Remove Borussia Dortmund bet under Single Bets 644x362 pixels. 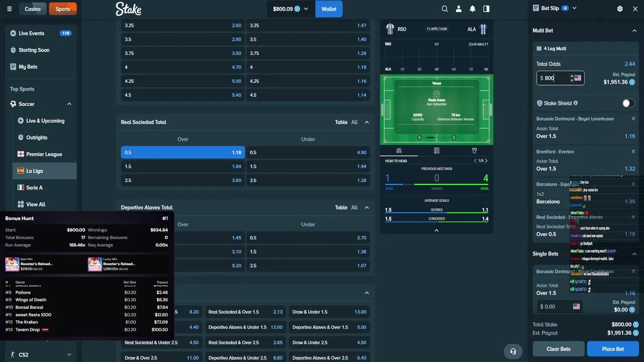tap(633, 271)
